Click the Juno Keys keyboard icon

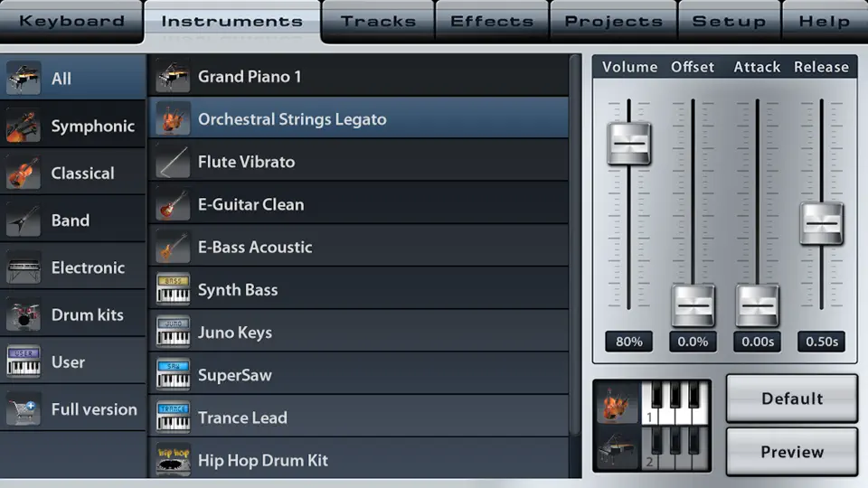click(x=173, y=332)
